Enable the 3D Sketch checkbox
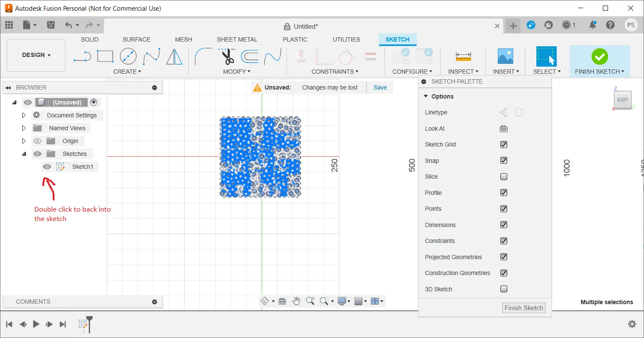644x338 pixels. tap(504, 289)
